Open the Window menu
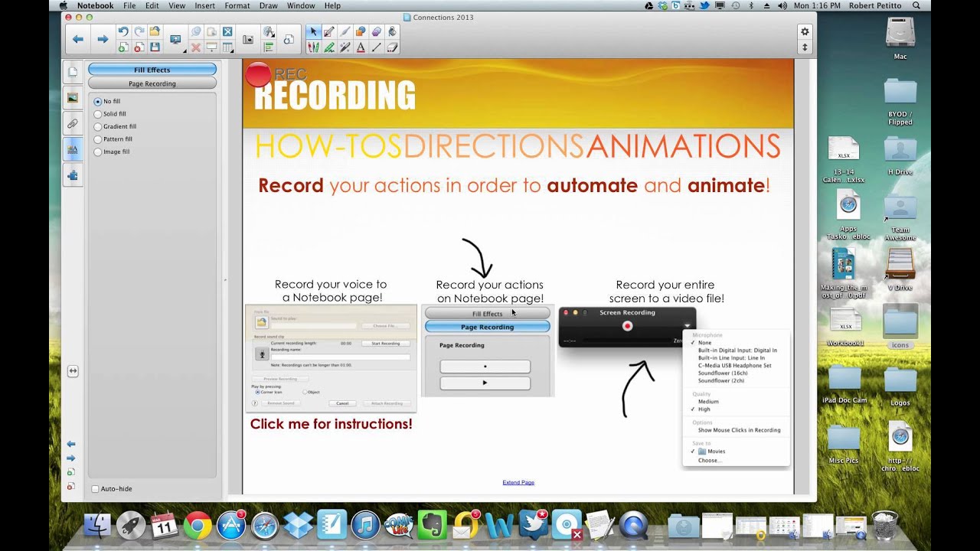Viewport: 980px width, 551px height. (x=301, y=5)
